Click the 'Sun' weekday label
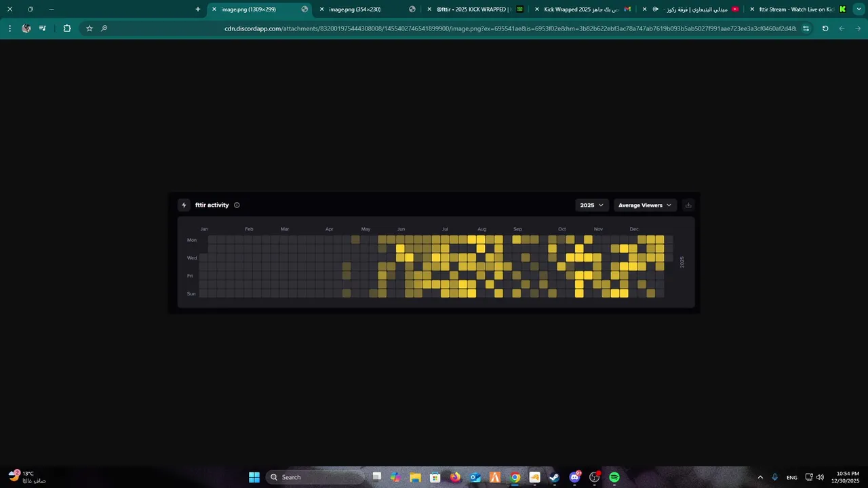The width and height of the screenshot is (868, 488). pos(191,293)
